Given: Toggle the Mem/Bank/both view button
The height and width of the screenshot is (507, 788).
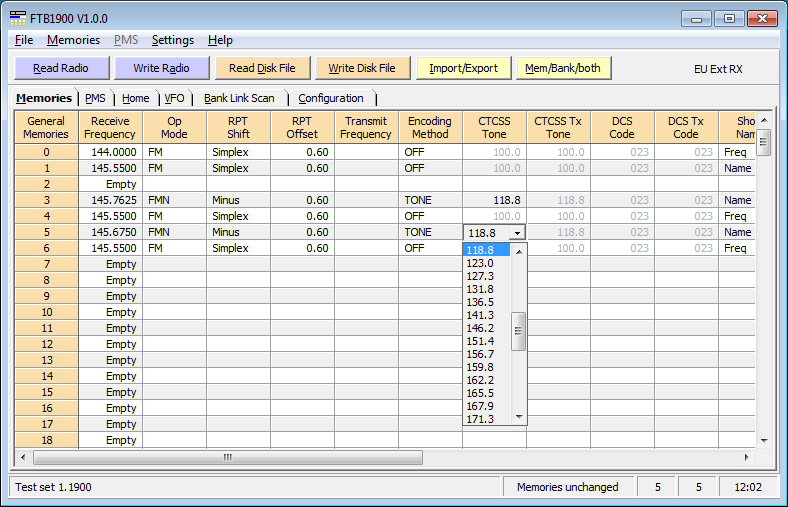Looking at the screenshot, I should pyautogui.click(x=564, y=68).
